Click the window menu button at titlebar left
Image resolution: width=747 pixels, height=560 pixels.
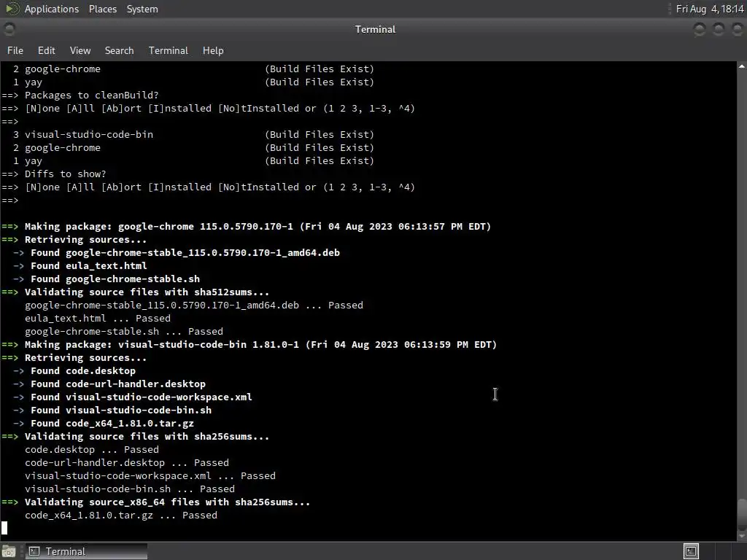[9, 29]
